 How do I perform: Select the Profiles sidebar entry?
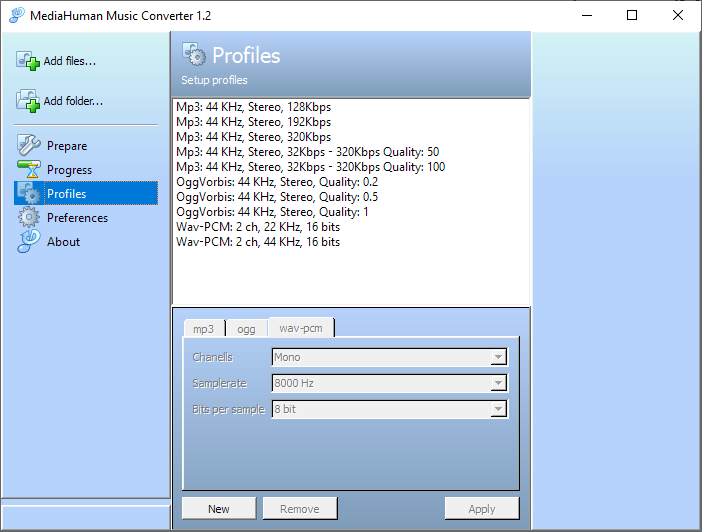pyautogui.click(x=86, y=193)
